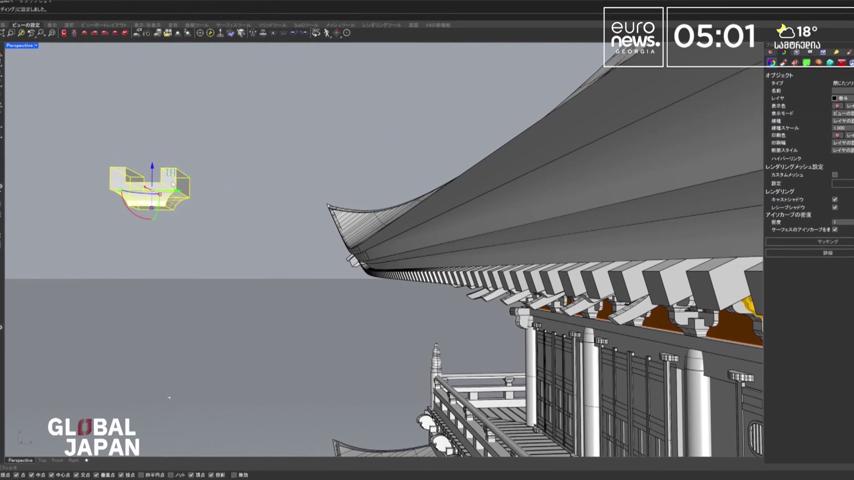Switch to the Perspective viewport tab at bottom
Viewport: 854px width, 480px height.
coord(20,460)
